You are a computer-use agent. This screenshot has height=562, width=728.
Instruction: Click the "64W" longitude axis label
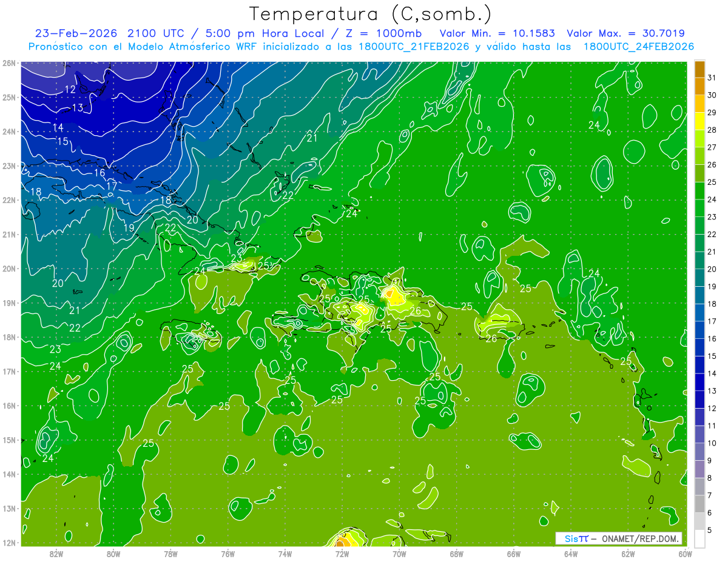[570, 554]
